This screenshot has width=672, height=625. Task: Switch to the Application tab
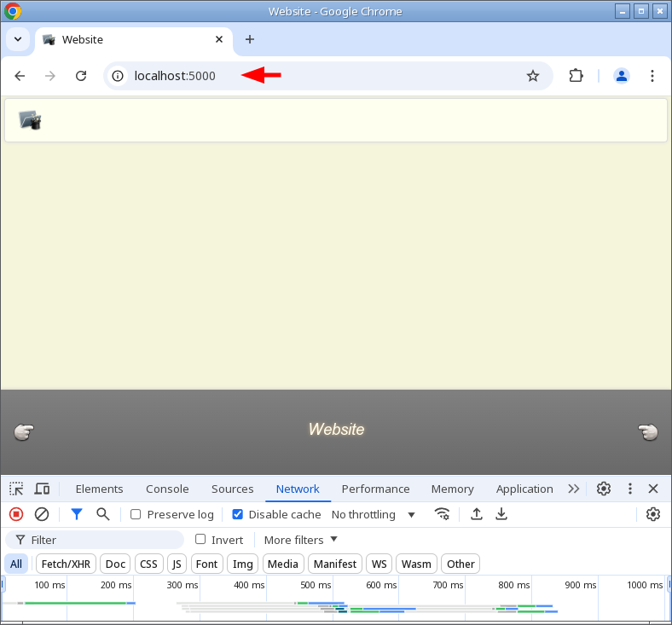tap(524, 489)
